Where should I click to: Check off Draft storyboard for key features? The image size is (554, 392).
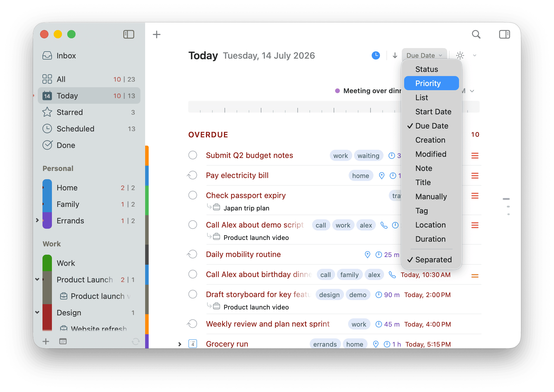(193, 294)
